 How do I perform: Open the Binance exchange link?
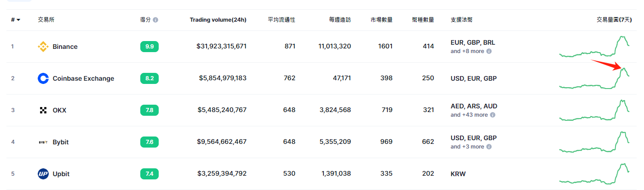(x=65, y=47)
